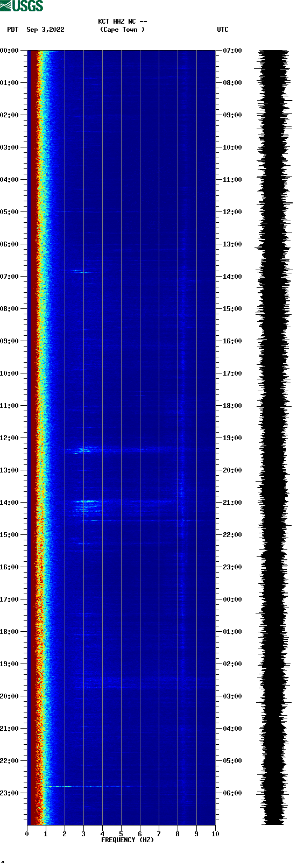Click the UTC 23:00 time label
Viewport: 297px width, 868px height.
click(232, 567)
